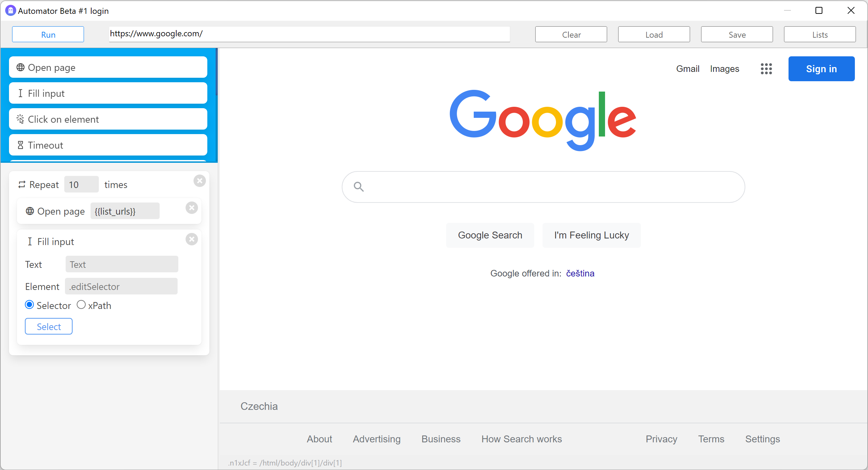The image size is (868, 470).
Task: Click the globe icon in the palette Open page item
Action: pyautogui.click(x=20, y=67)
